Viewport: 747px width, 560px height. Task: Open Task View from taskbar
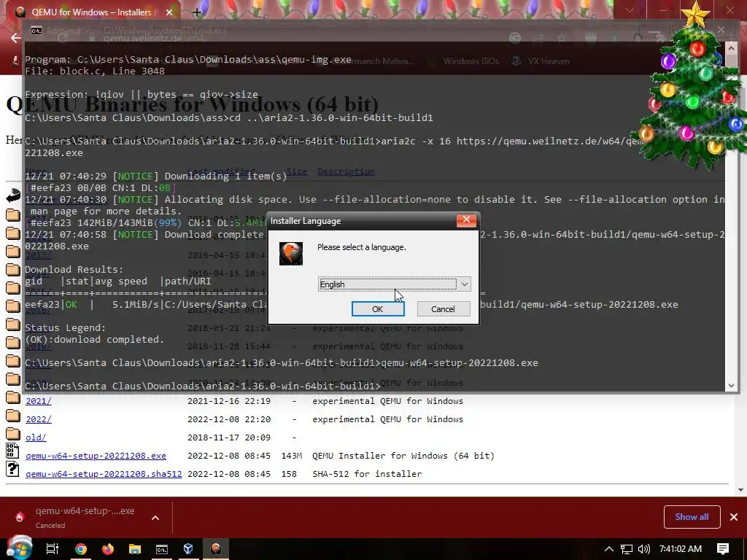point(53,549)
